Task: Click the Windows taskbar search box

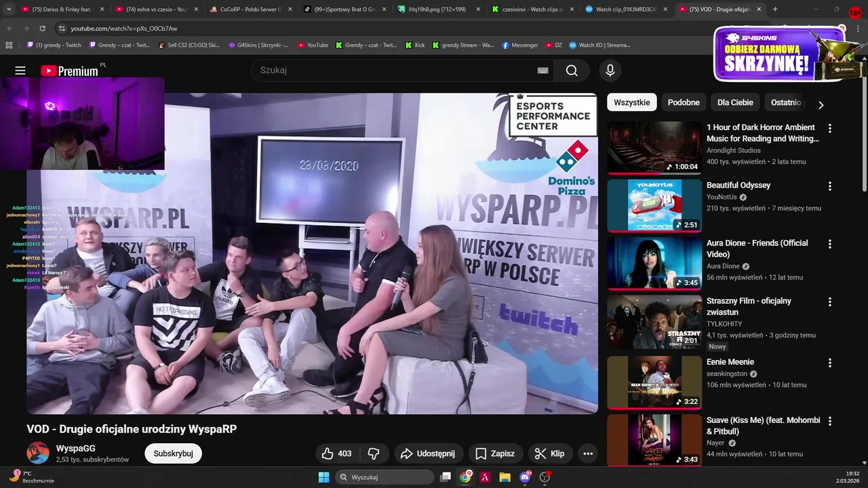Action: click(384, 477)
